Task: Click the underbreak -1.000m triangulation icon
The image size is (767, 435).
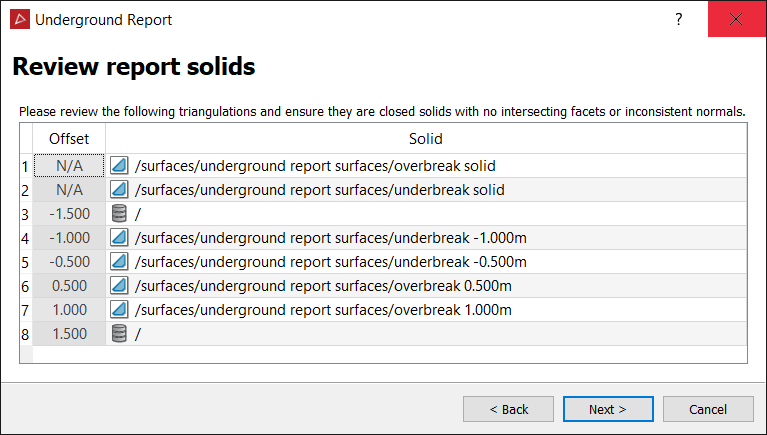Action: coord(119,237)
